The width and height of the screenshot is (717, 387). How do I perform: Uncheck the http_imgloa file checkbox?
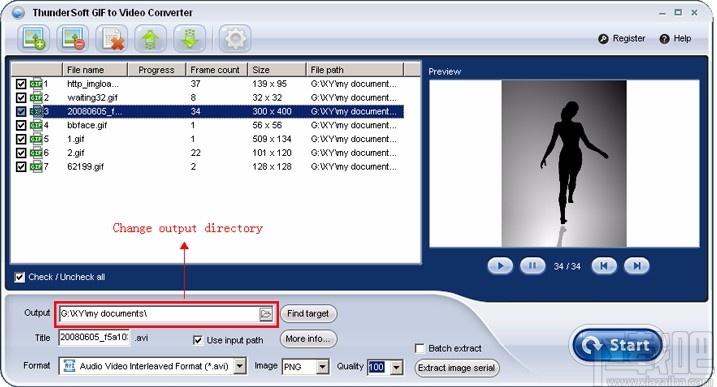(x=21, y=84)
